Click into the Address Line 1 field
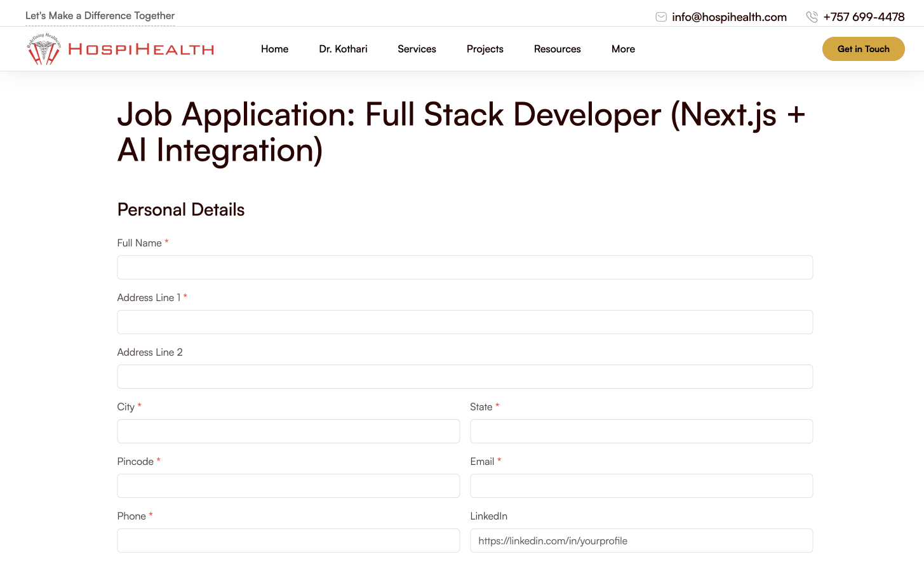The width and height of the screenshot is (924, 564). 465,322
